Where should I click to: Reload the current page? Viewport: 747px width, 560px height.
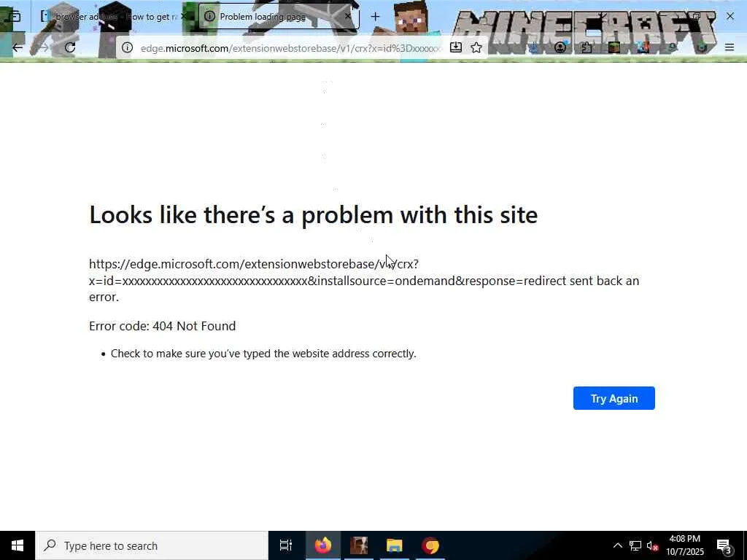pos(70,47)
